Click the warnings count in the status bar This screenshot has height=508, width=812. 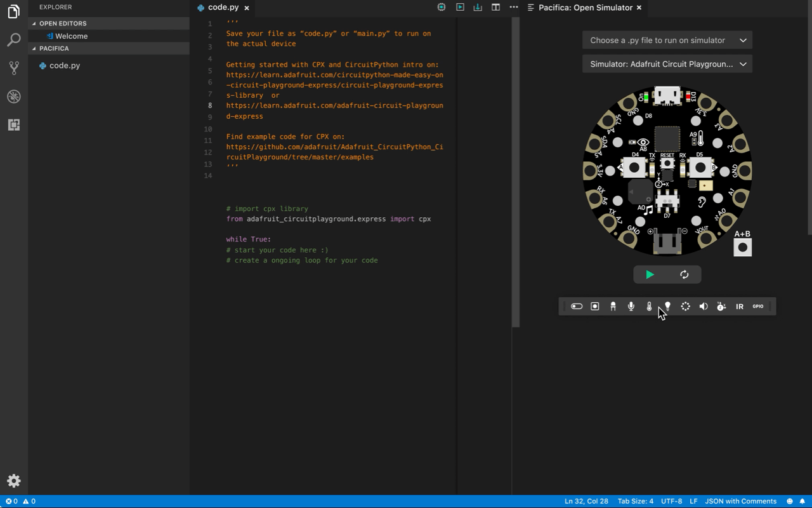tap(29, 501)
